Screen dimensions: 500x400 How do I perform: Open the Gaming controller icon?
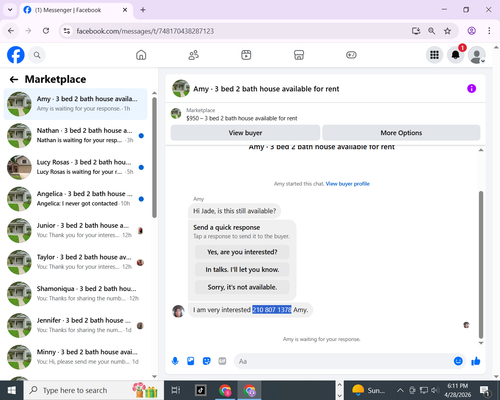pos(351,55)
